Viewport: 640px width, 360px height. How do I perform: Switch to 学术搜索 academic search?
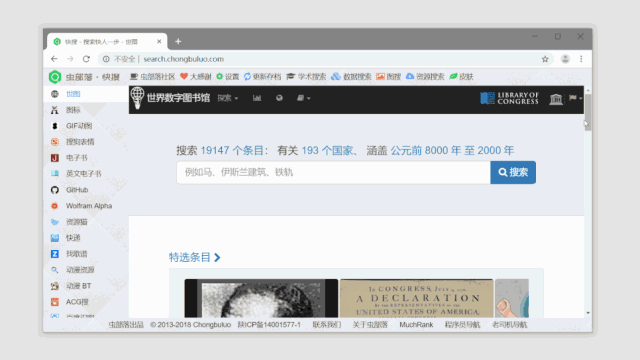[x=306, y=76]
